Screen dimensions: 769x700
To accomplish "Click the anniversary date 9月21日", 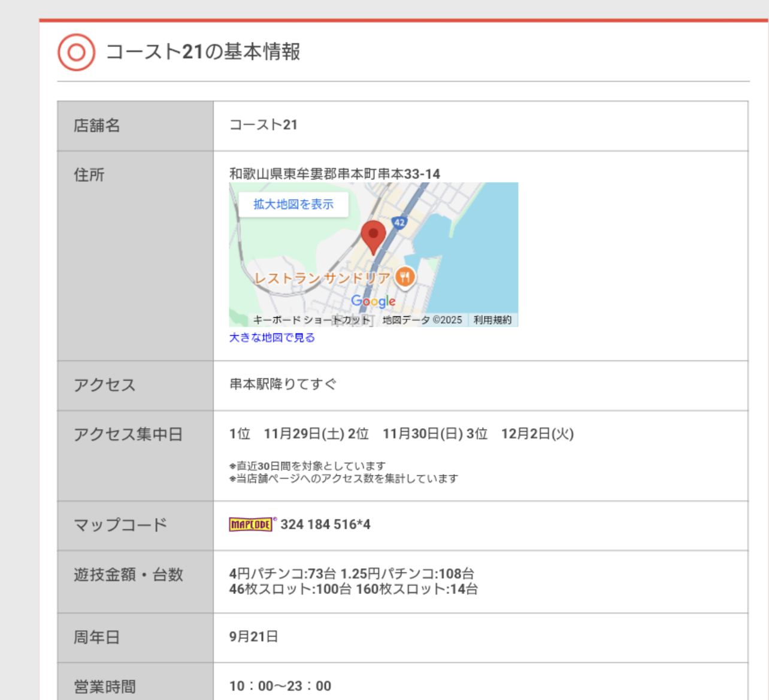I will click(254, 637).
